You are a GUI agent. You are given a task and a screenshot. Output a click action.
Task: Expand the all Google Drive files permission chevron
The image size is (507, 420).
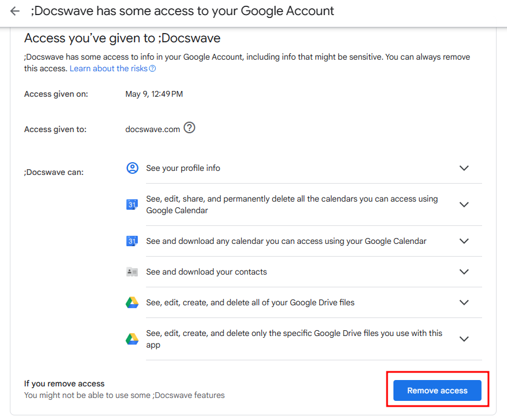pos(464,302)
